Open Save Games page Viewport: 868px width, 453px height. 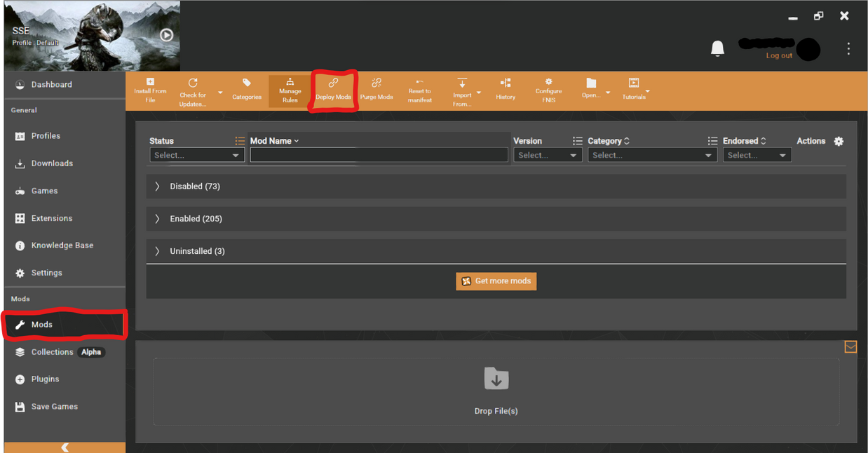65,407
